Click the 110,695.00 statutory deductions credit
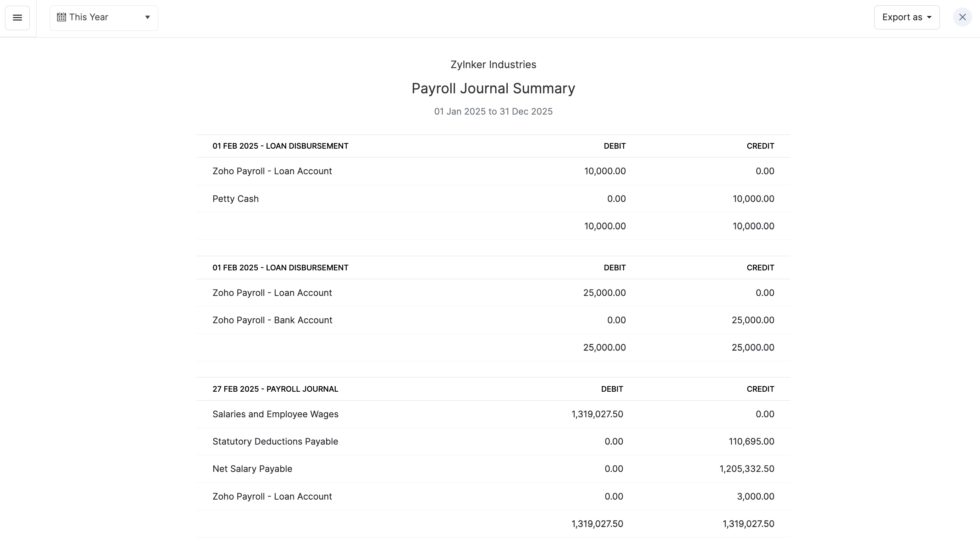The height and width of the screenshot is (545, 980). point(751,441)
